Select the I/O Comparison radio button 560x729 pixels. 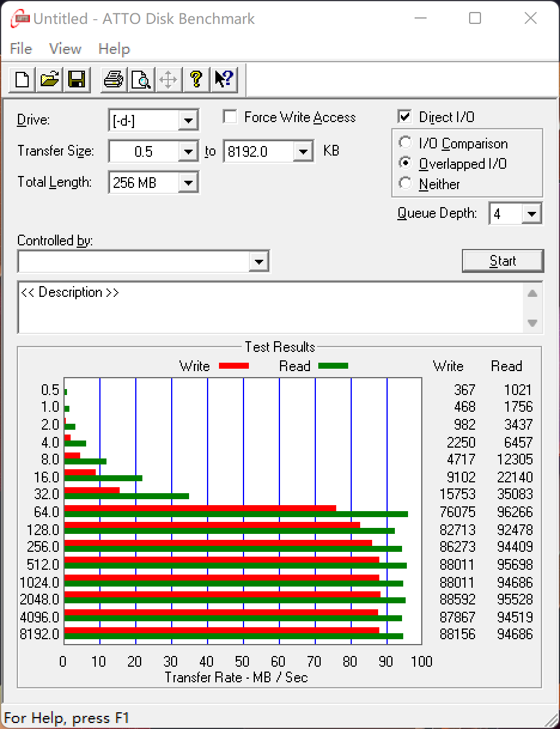406,143
